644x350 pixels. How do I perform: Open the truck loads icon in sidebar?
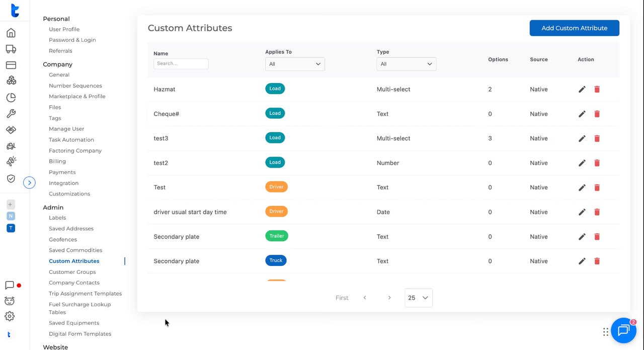(11, 49)
